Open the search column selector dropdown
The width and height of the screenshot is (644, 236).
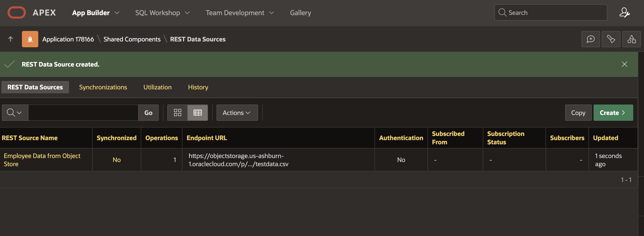[15, 113]
